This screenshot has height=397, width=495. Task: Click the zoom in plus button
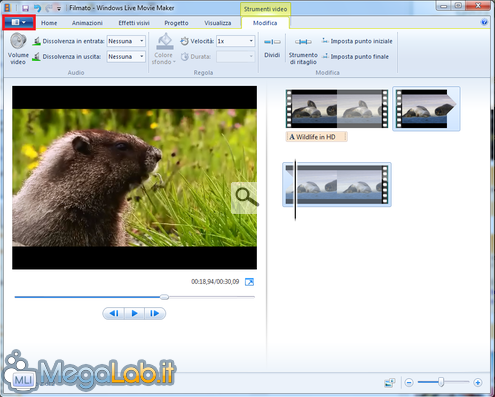[x=478, y=382]
